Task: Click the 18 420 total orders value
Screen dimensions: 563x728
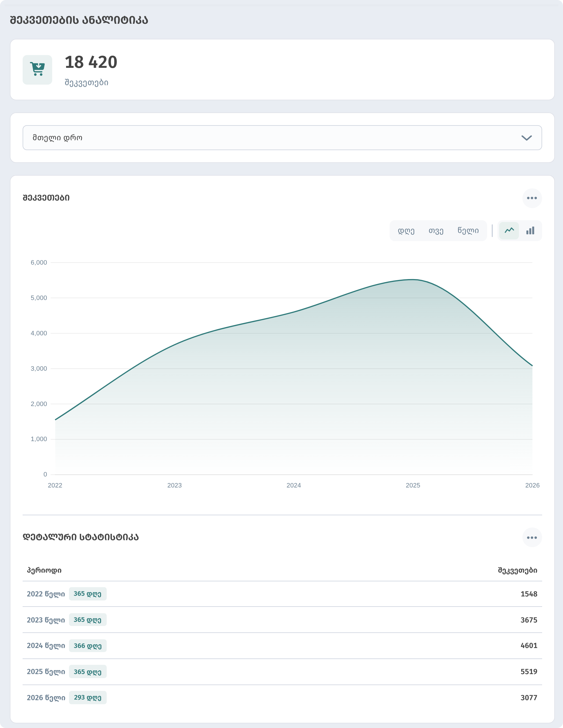Action: [x=91, y=62]
